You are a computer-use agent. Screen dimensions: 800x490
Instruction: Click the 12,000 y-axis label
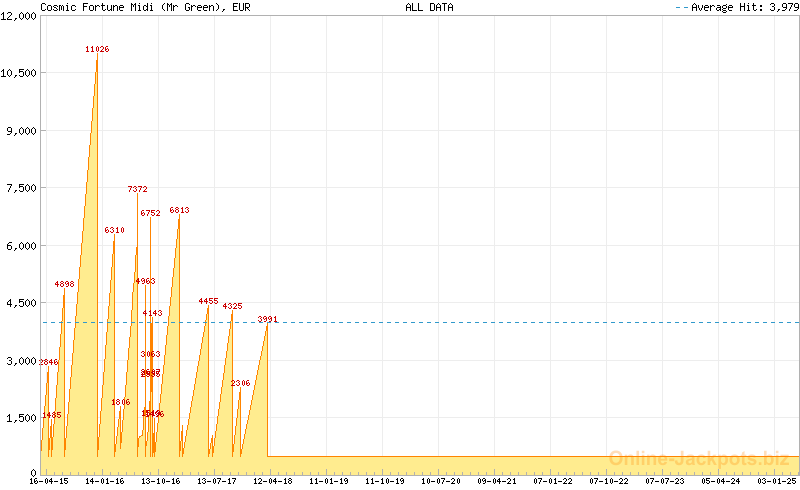click(20, 15)
